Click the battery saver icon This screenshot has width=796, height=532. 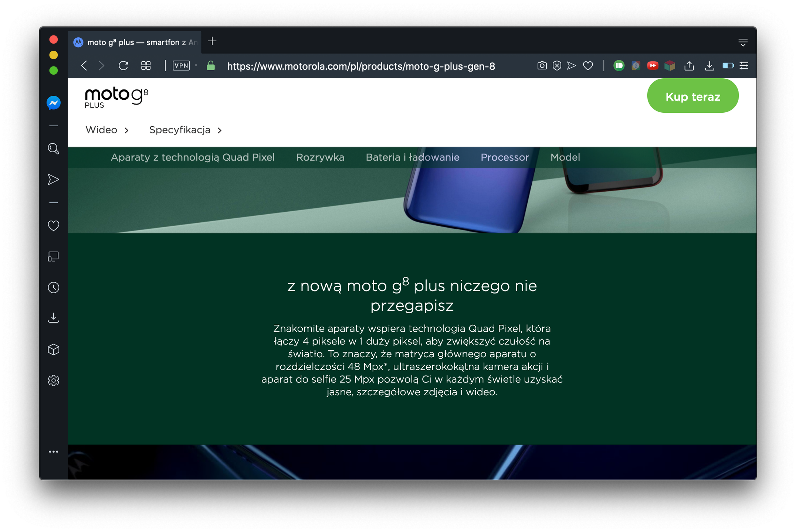point(728,66)
